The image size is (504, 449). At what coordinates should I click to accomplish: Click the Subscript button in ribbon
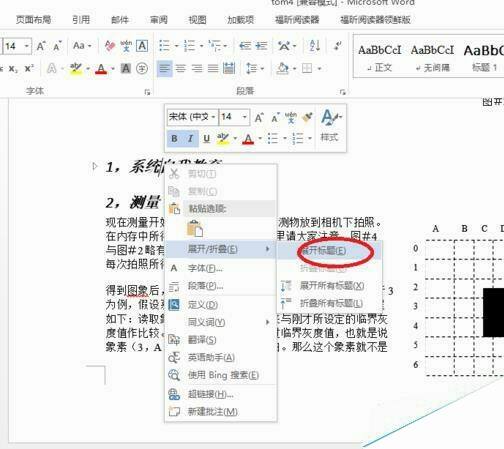coord(13,69)
